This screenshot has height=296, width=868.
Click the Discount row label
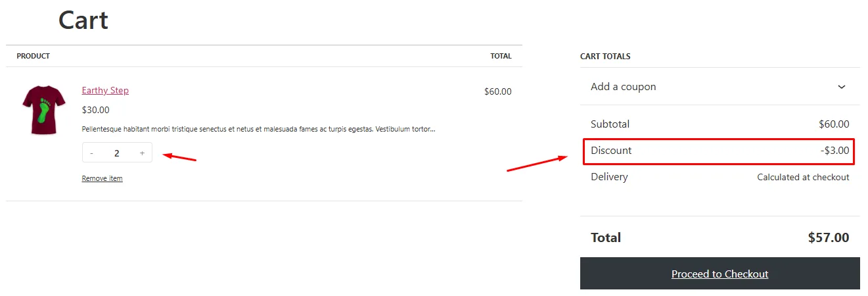(611, 151)
